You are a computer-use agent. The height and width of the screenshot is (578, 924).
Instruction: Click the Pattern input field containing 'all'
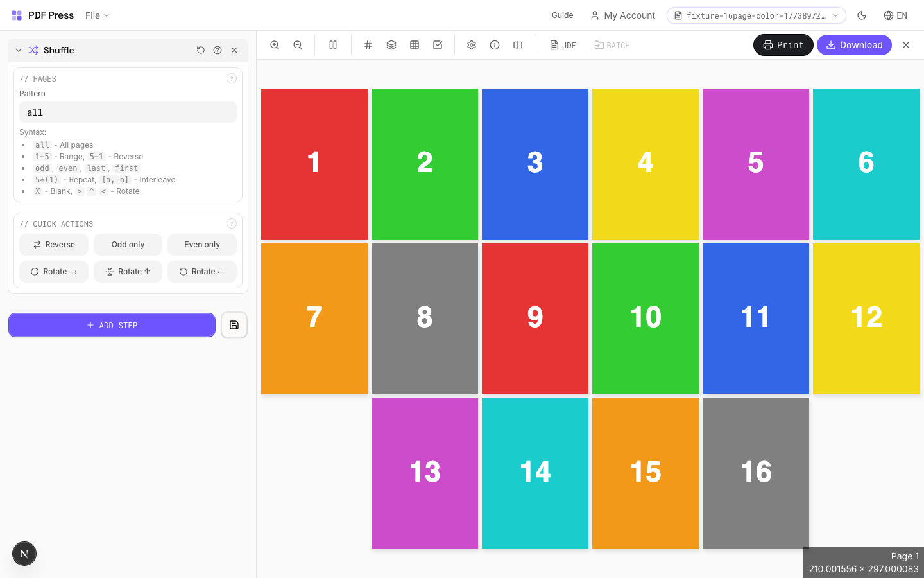tap(128, 112)
